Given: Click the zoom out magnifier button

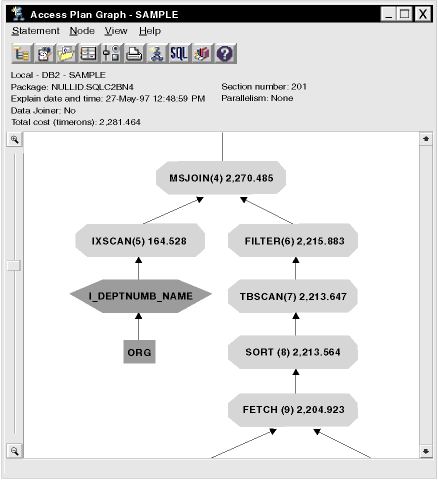Looking at the screenshot, I should pyautogui.click(x=14, y=451).
